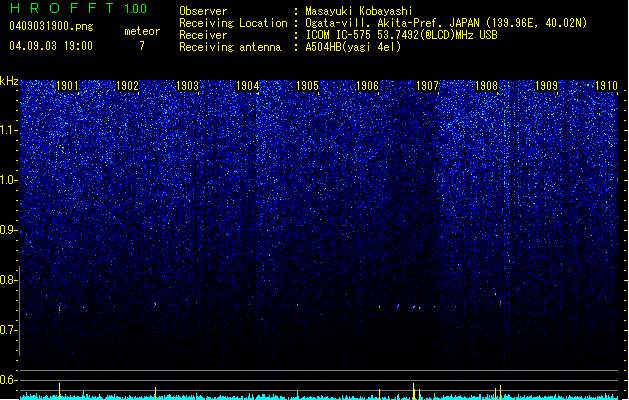Click the Observer label
629x400 pixels.
point(203,11)
